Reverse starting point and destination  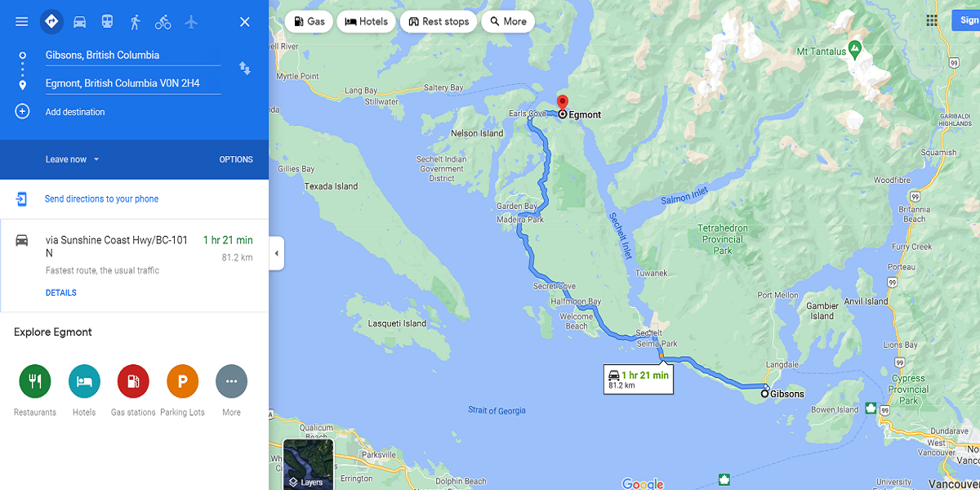click(244, 69)
